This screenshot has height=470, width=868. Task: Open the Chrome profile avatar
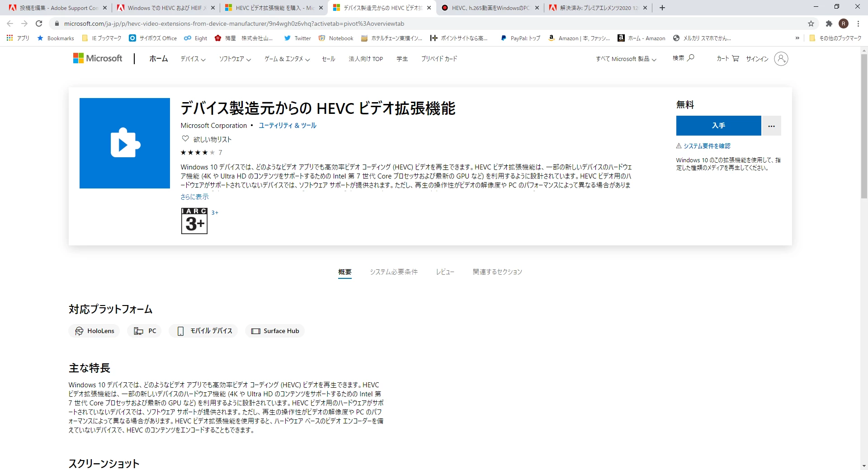coord(844,23)
